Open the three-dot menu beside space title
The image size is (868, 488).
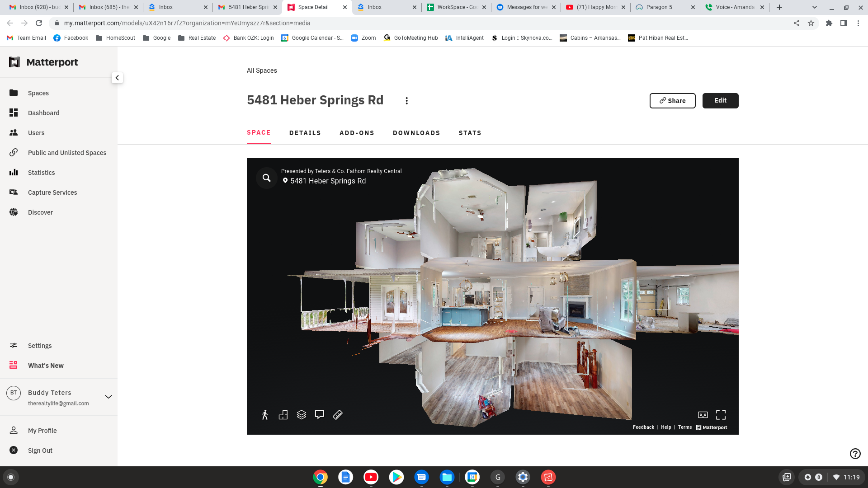tap(406, 101)
